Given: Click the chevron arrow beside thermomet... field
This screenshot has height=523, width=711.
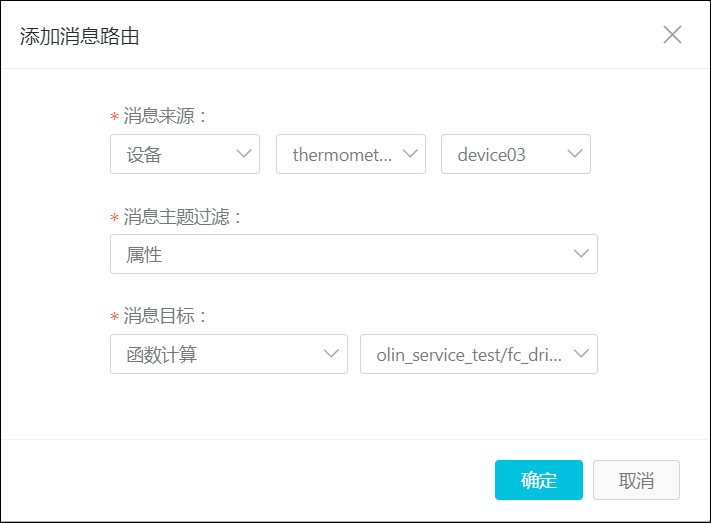Looking at the screenshot, I should coord(410,154).
